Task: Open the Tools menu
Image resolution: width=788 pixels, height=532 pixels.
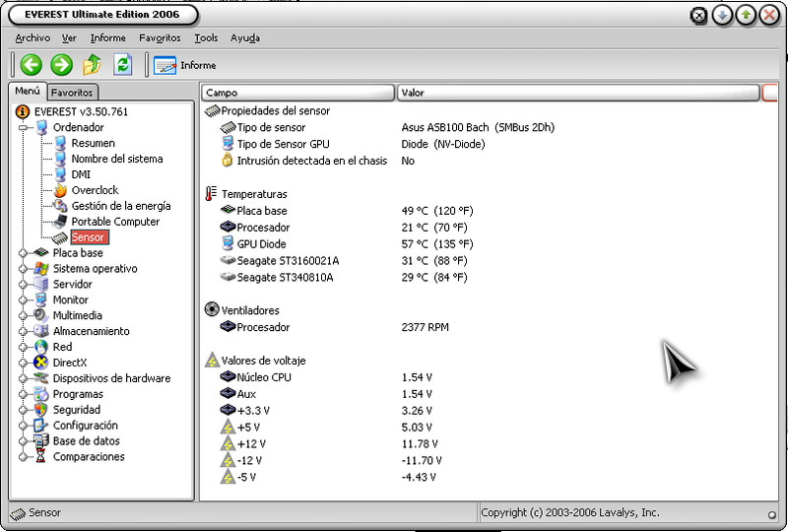Action: tap(206, 38)
